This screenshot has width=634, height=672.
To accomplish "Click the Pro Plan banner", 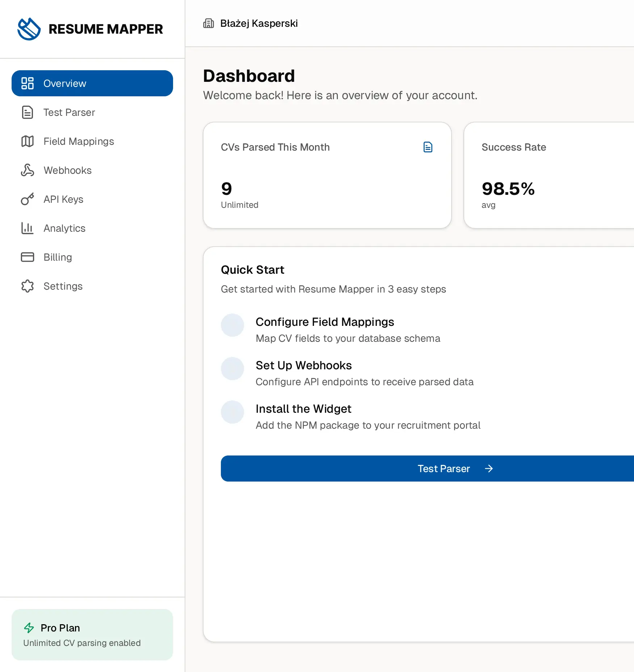I will (x=92, y=635).
